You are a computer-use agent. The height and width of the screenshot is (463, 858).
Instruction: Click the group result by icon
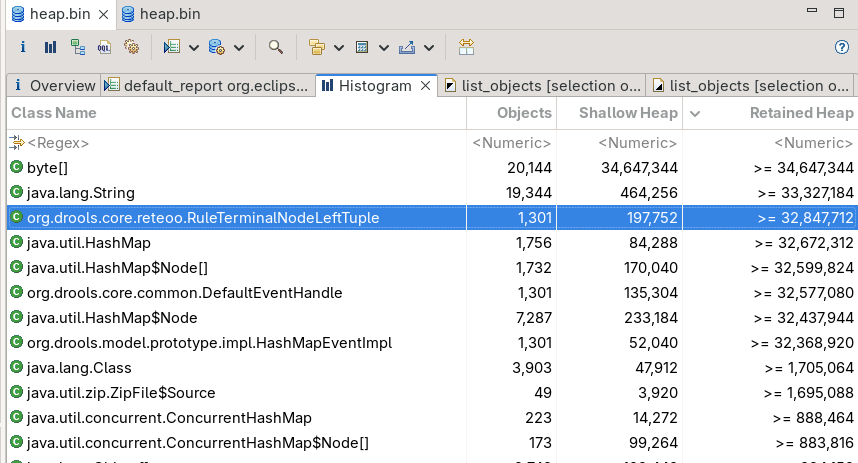[317, 47]
